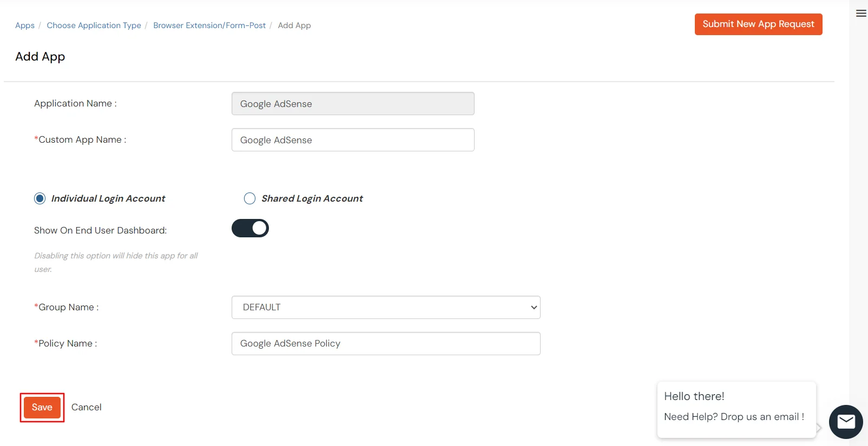This screenshot has height=446, width=868.
Task: Click the Policy Name input field
Action: click(x=386, y=343)
